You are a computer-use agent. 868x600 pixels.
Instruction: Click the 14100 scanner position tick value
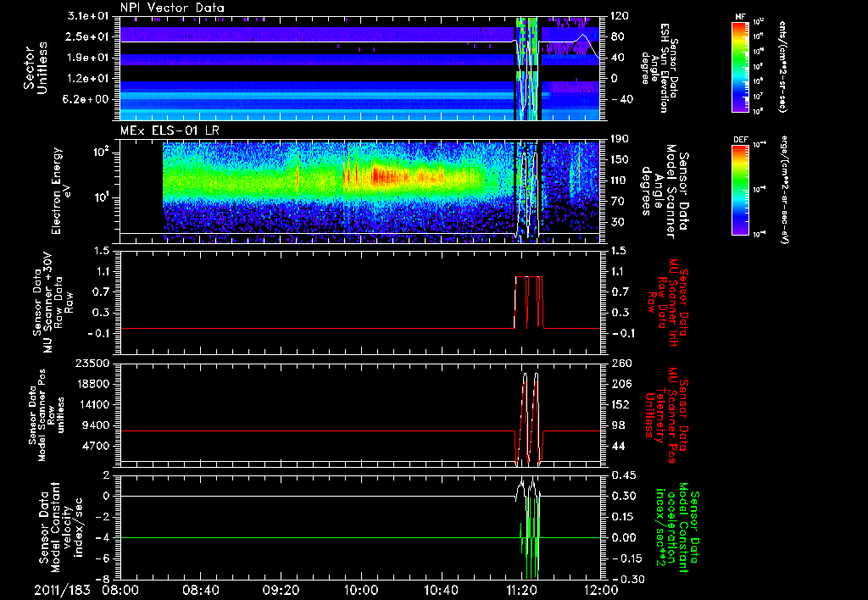click(x=93, y=404)
